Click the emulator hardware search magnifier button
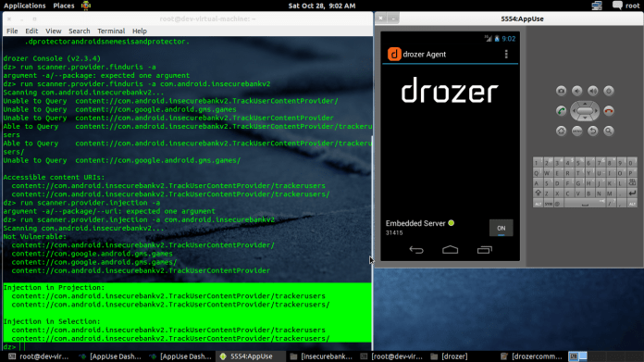 [609, 131]
